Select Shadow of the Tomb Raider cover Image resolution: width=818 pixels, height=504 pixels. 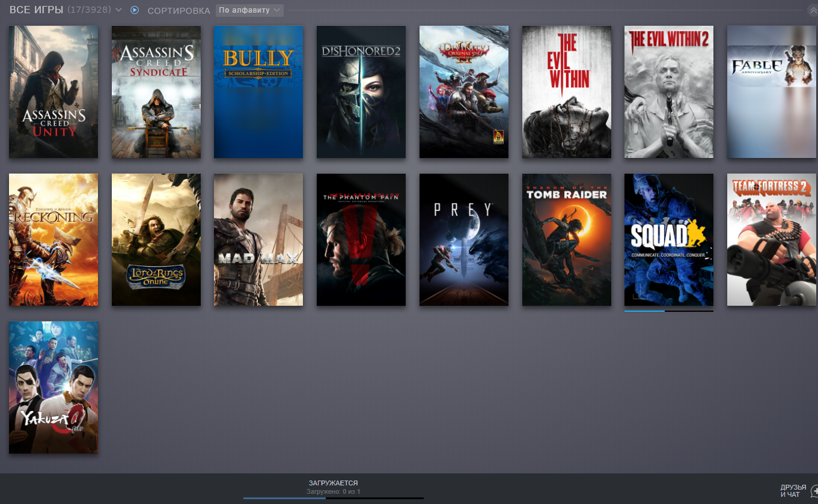coord(567,240)
